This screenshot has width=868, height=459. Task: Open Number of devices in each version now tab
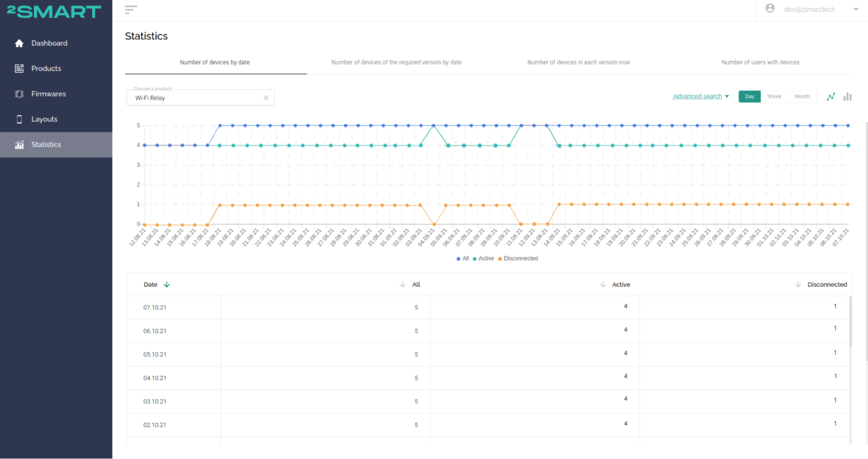[x=578, y=62]
